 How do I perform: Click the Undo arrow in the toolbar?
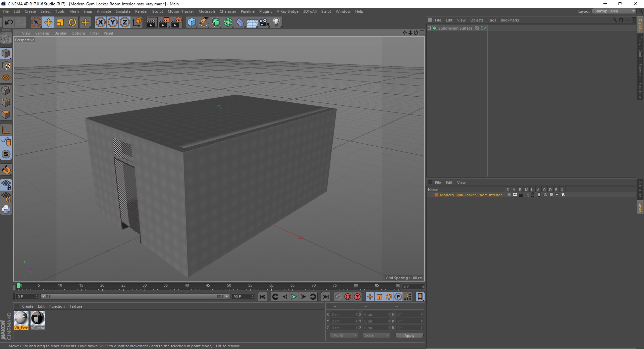[x=9, y=22]
